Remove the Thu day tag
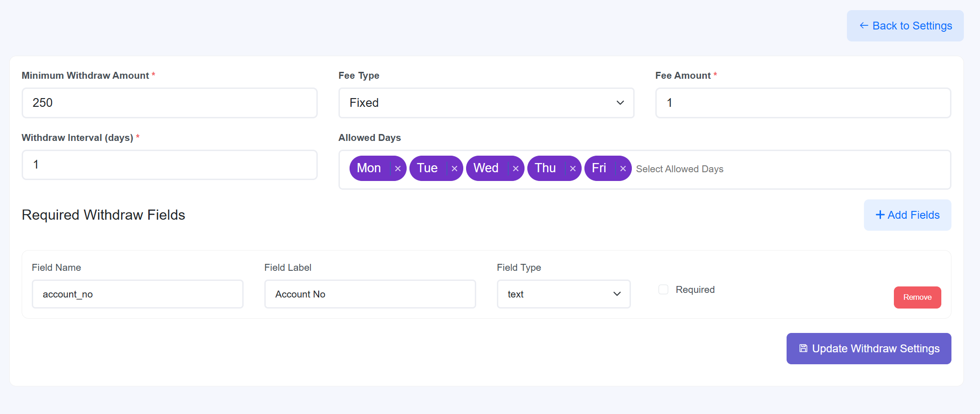Screen dimensions: 980x414 coord(573,169)
